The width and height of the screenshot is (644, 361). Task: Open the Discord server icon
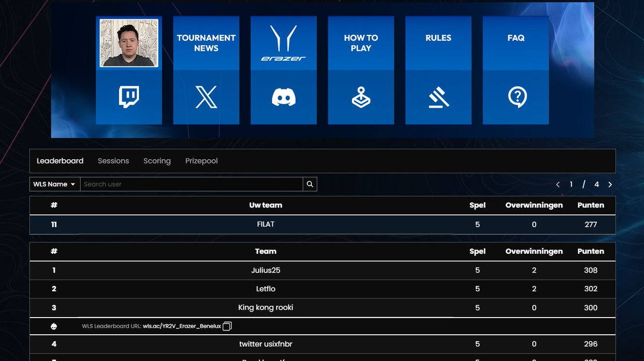tap(283, 97)
